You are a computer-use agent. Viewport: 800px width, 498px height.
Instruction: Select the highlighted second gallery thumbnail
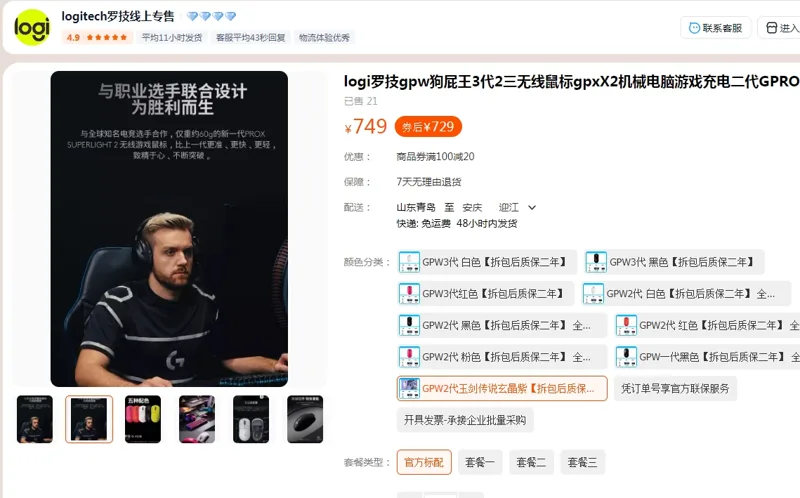[89, 419]
